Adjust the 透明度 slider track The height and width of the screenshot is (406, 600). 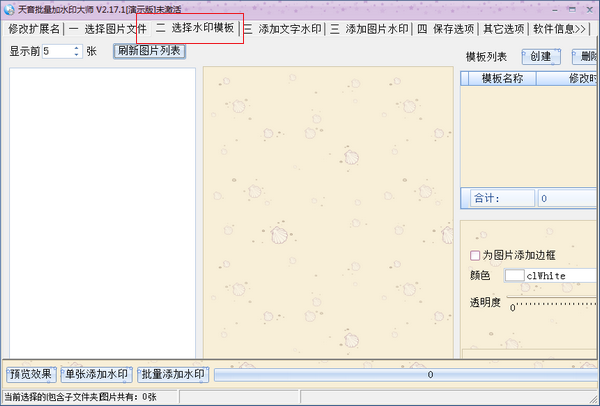[551, 297]
